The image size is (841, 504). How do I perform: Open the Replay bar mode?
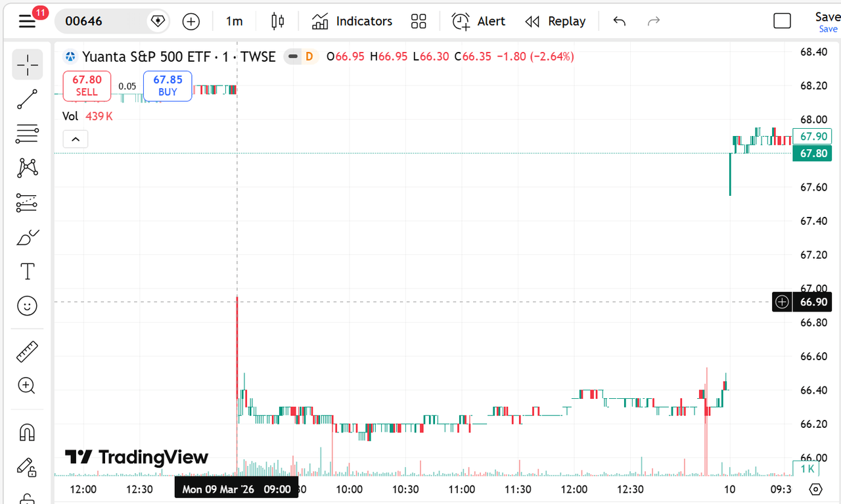coord(555,21)
